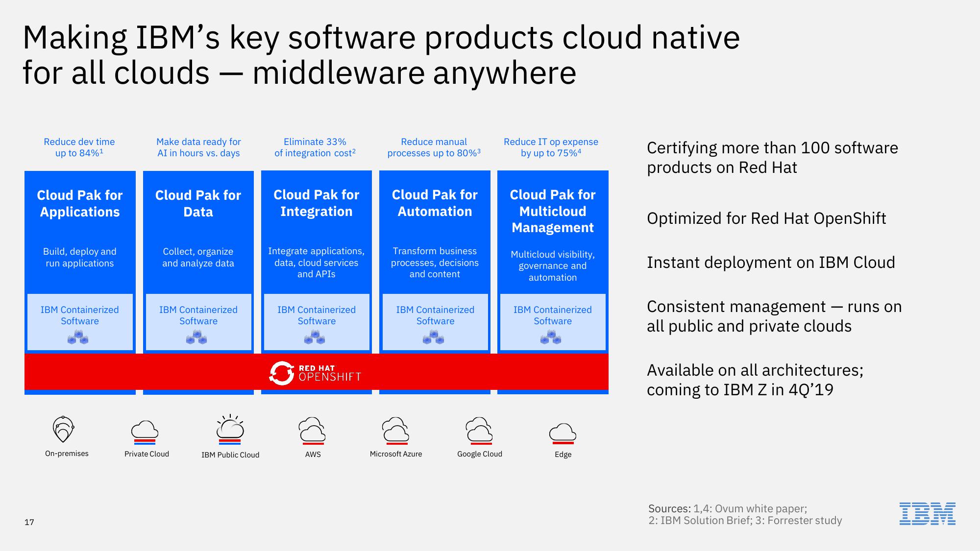Click container cubes icon under Data pak
980x551 pixels.
196,337
